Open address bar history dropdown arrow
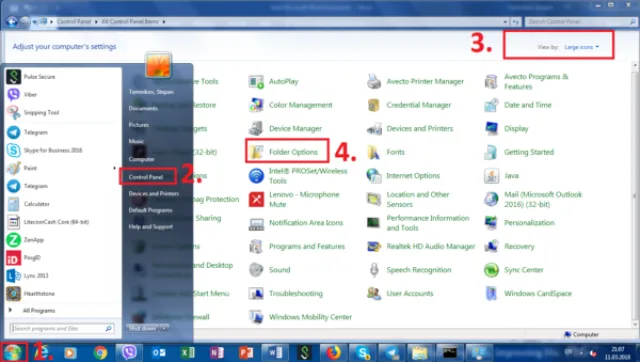 click(505, 22)
